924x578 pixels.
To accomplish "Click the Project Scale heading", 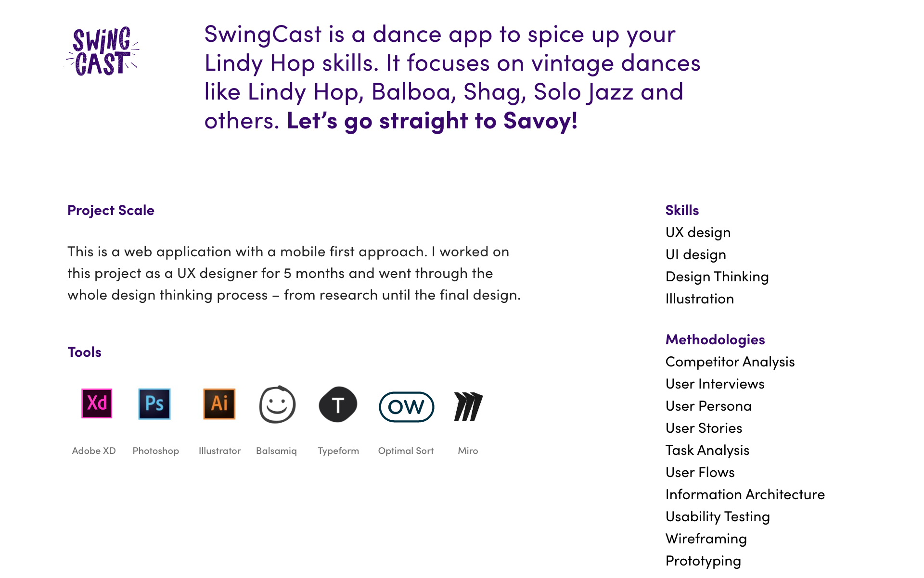I will [111, 210].
